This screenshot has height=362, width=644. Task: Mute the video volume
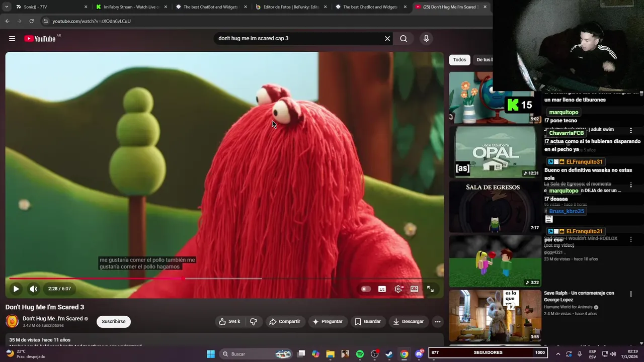coord(34,289)
